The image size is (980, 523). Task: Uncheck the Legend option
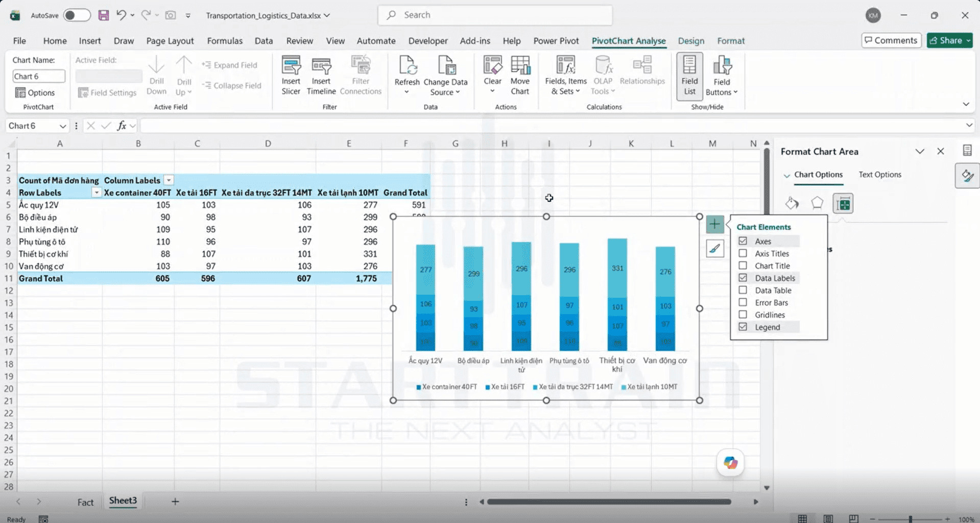(743, 327)
